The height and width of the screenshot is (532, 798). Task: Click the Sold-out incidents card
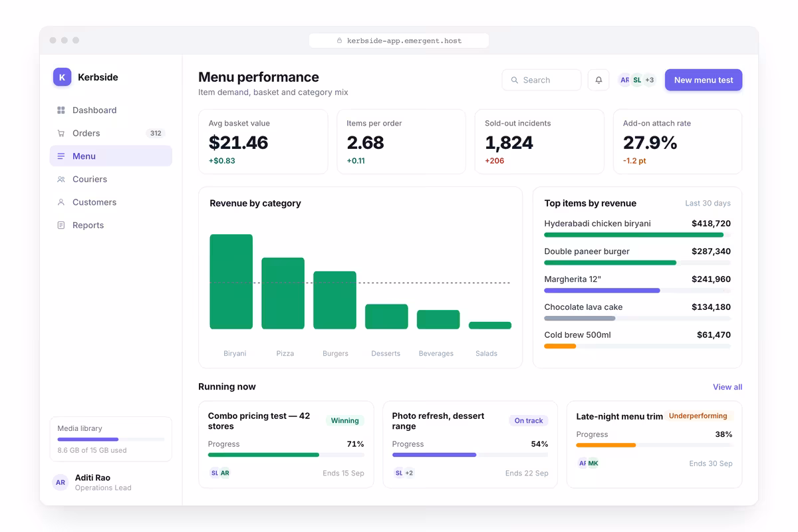click(539, 142)
